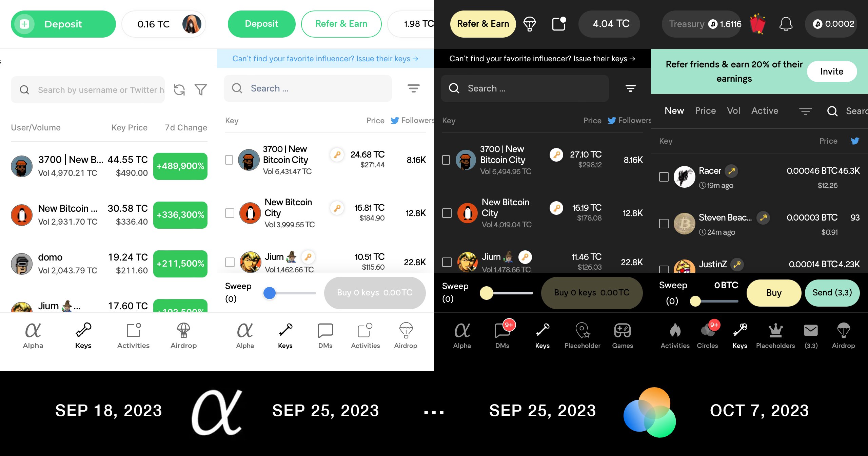Select the refresh/sync icon next to search
Viewport: 868px width, 456px height.
[179, 88]
